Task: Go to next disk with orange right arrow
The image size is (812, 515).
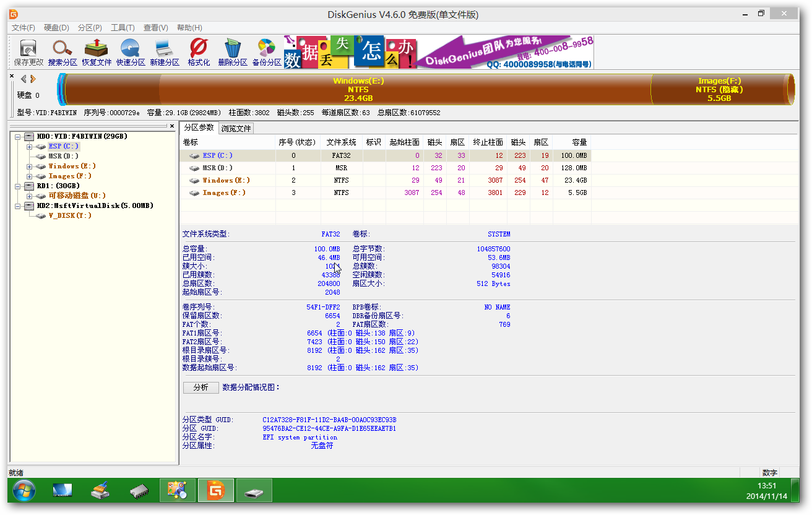Action: click(33, 79)
